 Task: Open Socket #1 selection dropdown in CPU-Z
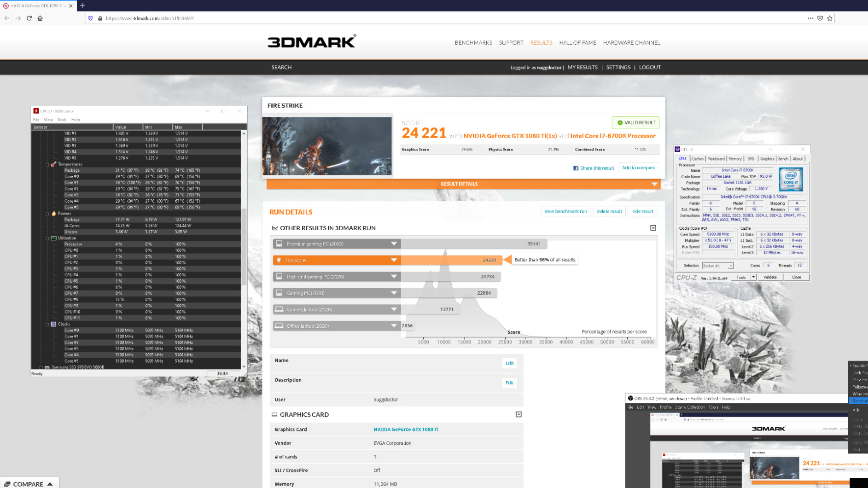717,266
